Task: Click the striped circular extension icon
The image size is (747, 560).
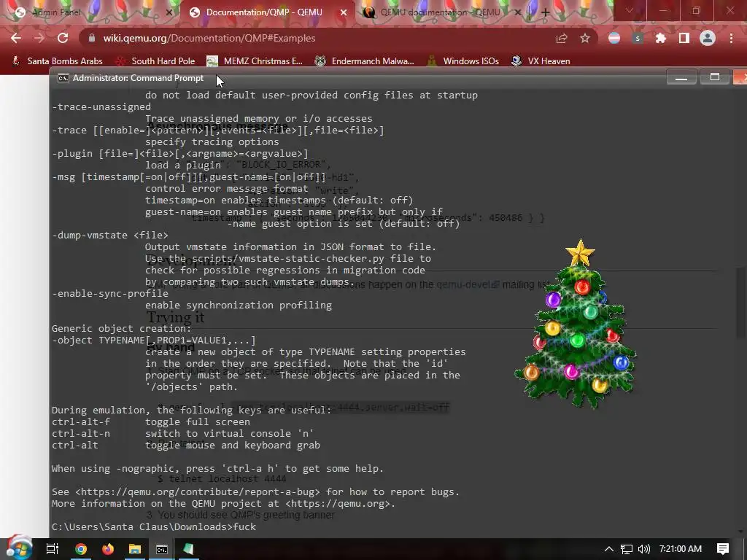Action: pos(614,39)
